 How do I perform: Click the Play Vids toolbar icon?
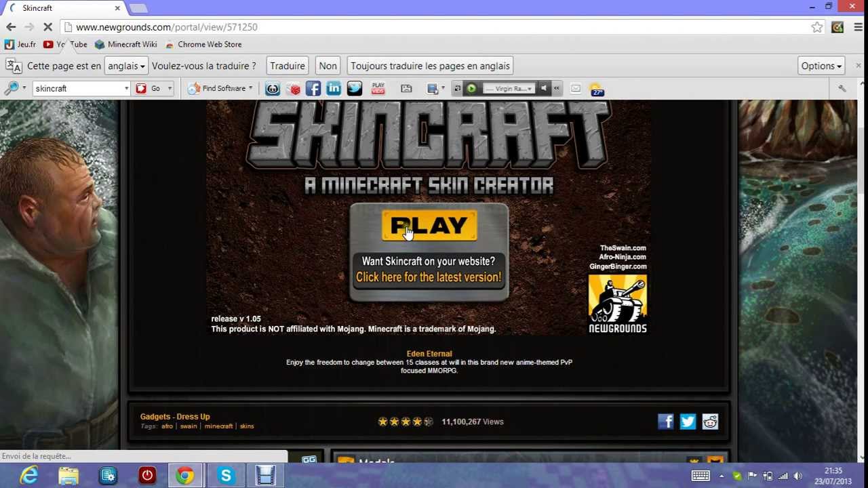click(378, 88)
